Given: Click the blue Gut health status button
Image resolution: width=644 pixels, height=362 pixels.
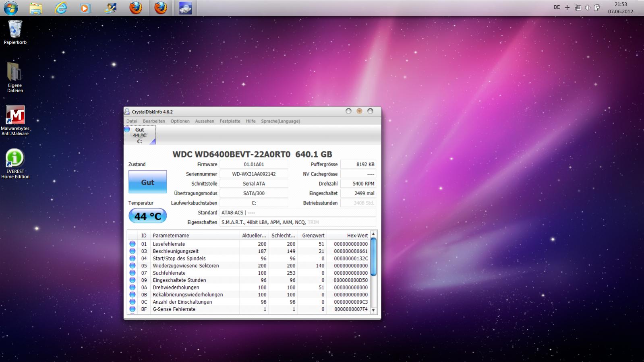Looking at the screenshot, I should click(147, 182).
